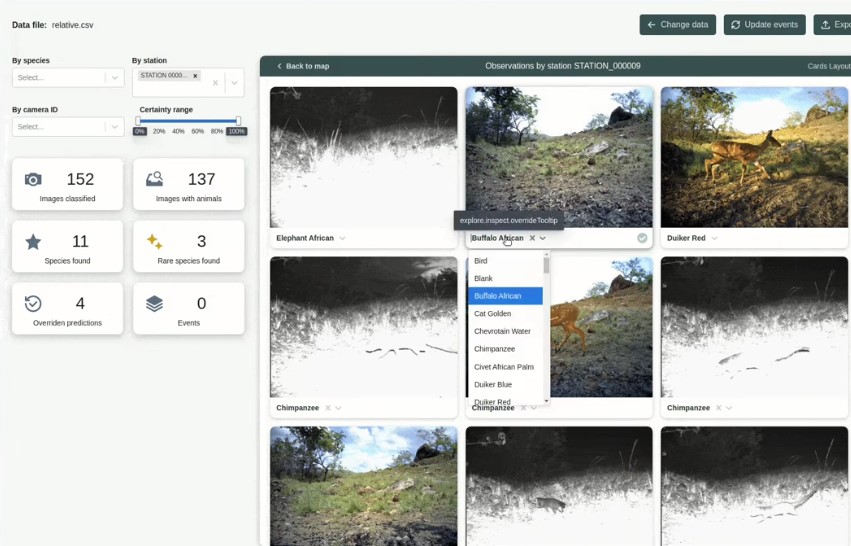The image size is (851, 546).
Task: Click the Overridden predictions clock-check icon
Action: [33, 304]
